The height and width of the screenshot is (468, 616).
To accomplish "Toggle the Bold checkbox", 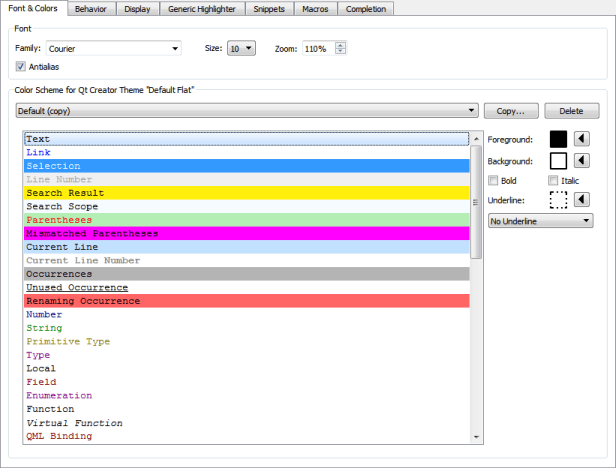I will 492,180.
